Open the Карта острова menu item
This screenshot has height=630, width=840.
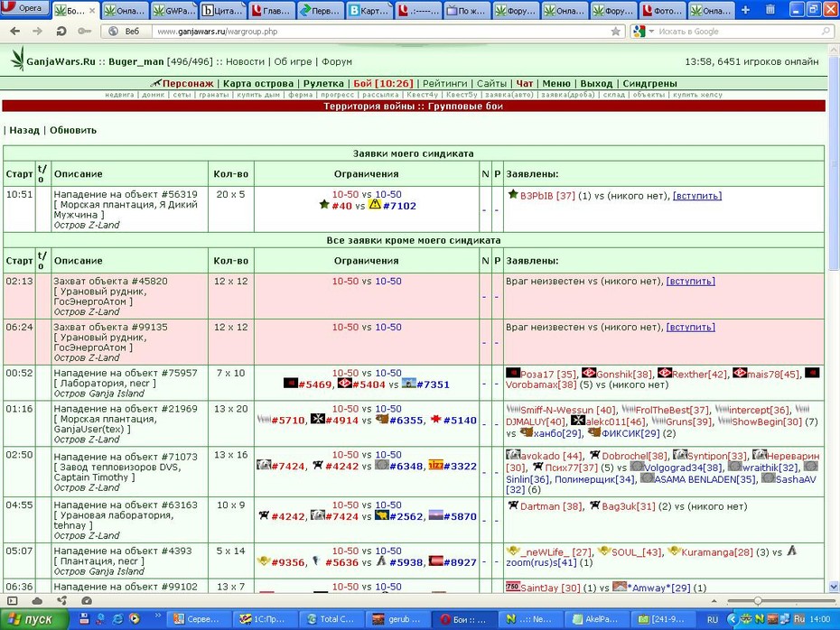coord(258,84)
